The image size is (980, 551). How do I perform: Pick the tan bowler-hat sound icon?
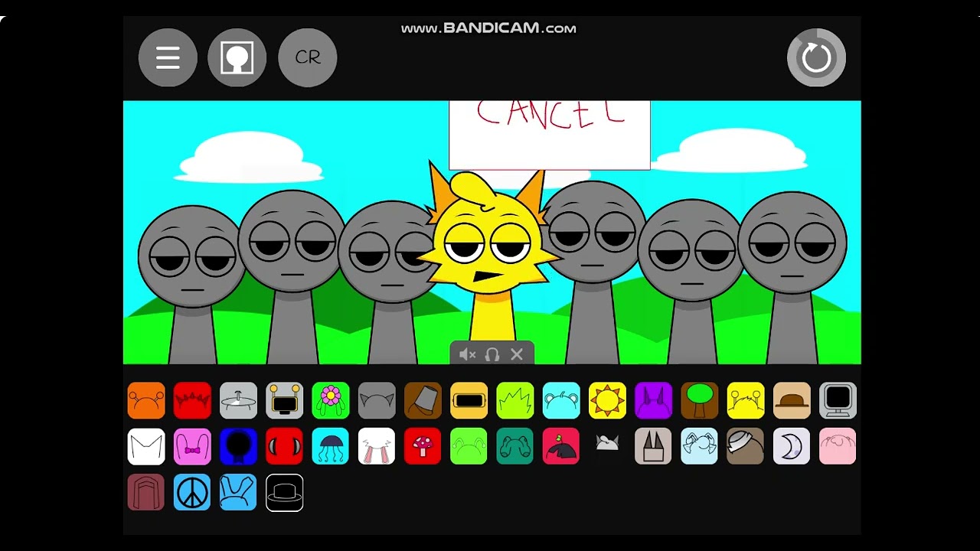792,401
